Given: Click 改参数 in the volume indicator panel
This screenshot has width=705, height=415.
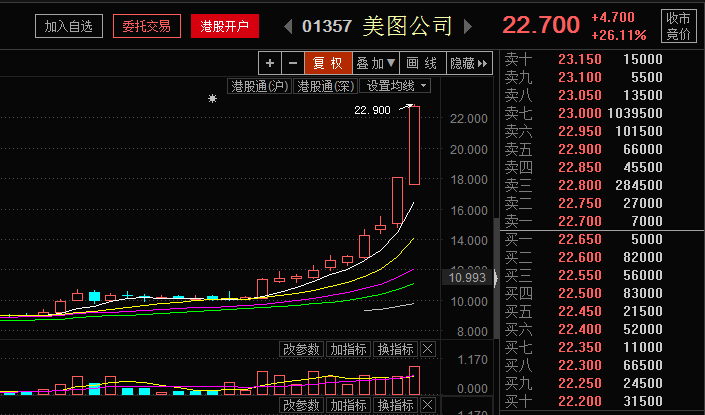Looking at the screenshot, I should pos(300,349).
